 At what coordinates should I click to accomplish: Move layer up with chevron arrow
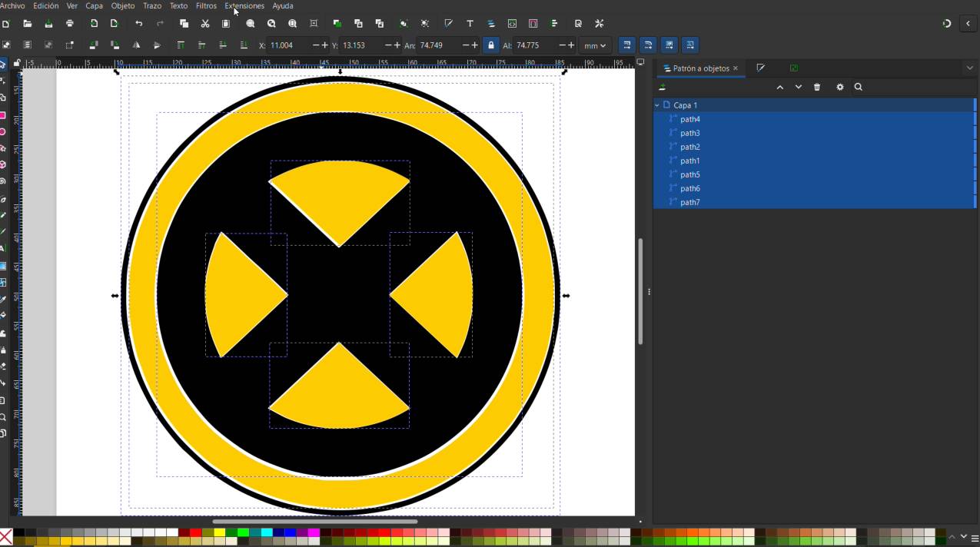pos(780,88)
